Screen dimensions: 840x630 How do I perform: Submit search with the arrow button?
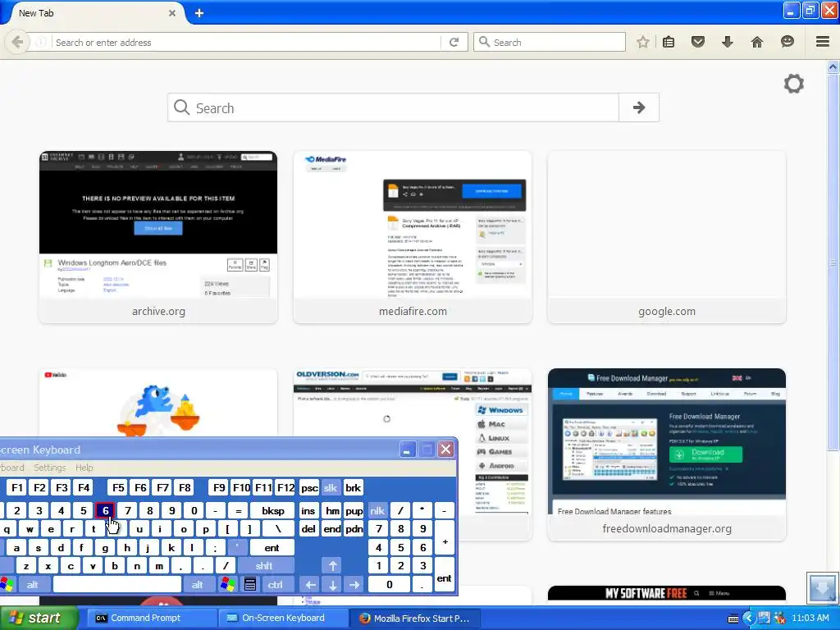click(638, 107)
